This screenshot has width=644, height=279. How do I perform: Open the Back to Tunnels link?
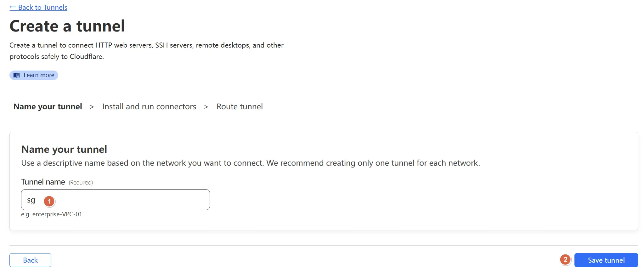38,7
